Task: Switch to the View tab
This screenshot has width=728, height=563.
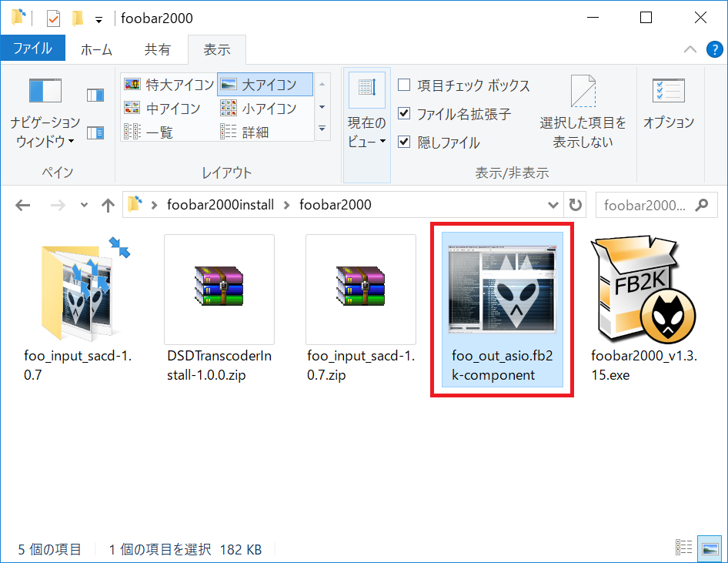Action: [217, 49]
